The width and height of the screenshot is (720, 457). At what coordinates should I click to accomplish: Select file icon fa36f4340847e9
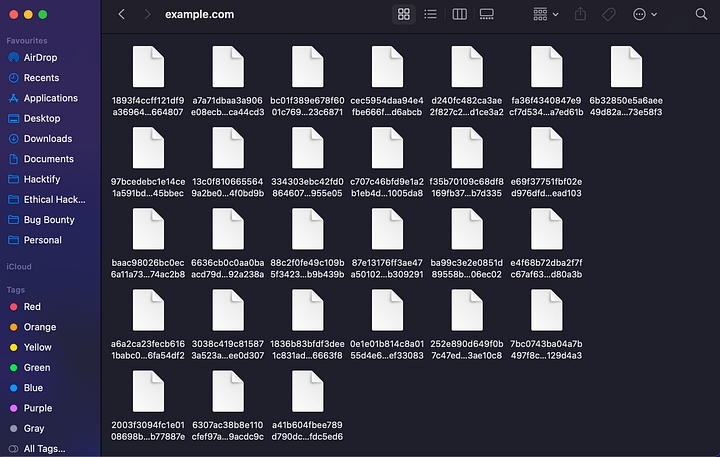coord(546,67)
